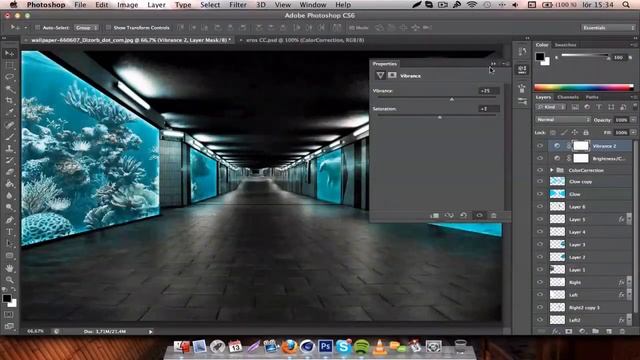
Task: Expand effects on Right layer
Action: click(x=629, y=282)
